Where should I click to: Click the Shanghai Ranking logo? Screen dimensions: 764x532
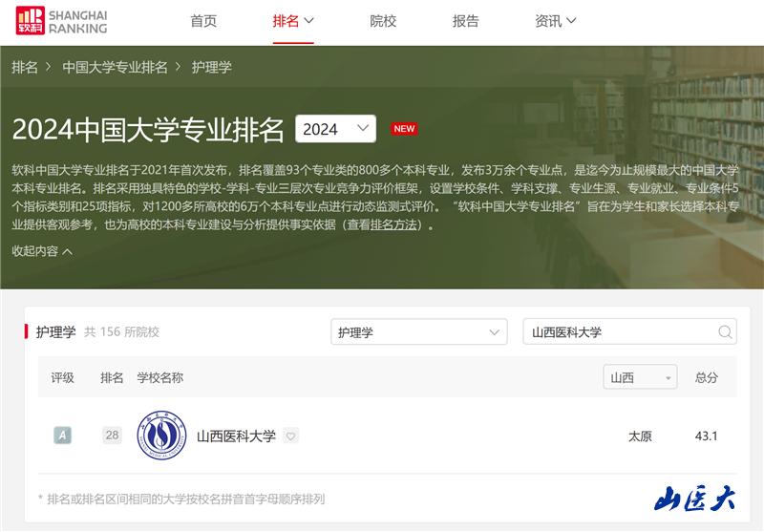pyautogui.click(x=61, y=21)
